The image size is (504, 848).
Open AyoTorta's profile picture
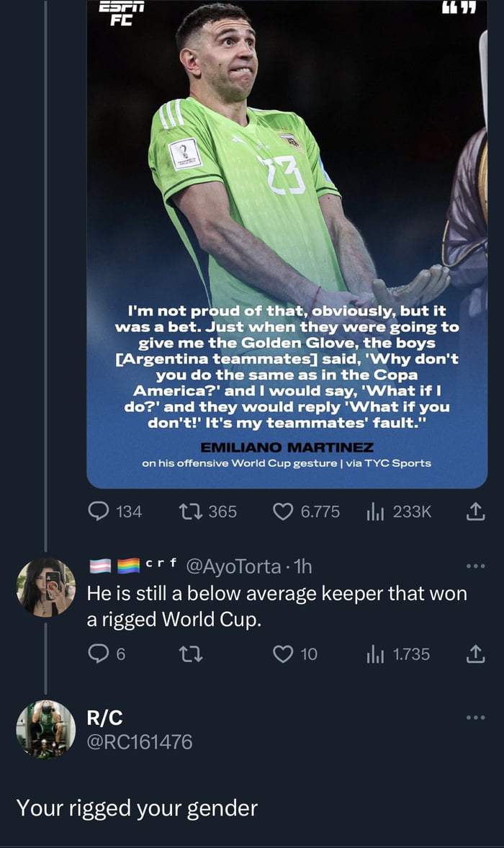[46, 587]
